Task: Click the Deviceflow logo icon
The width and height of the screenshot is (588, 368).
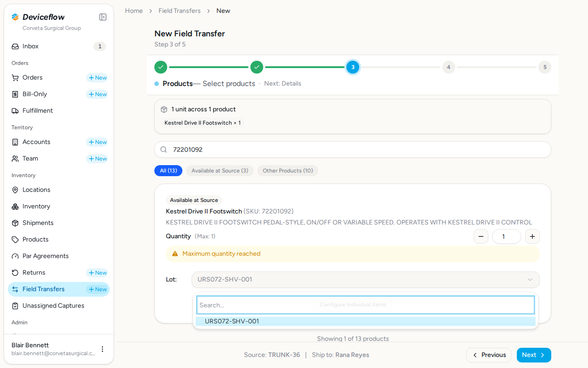Action: [x=15, y=17]
